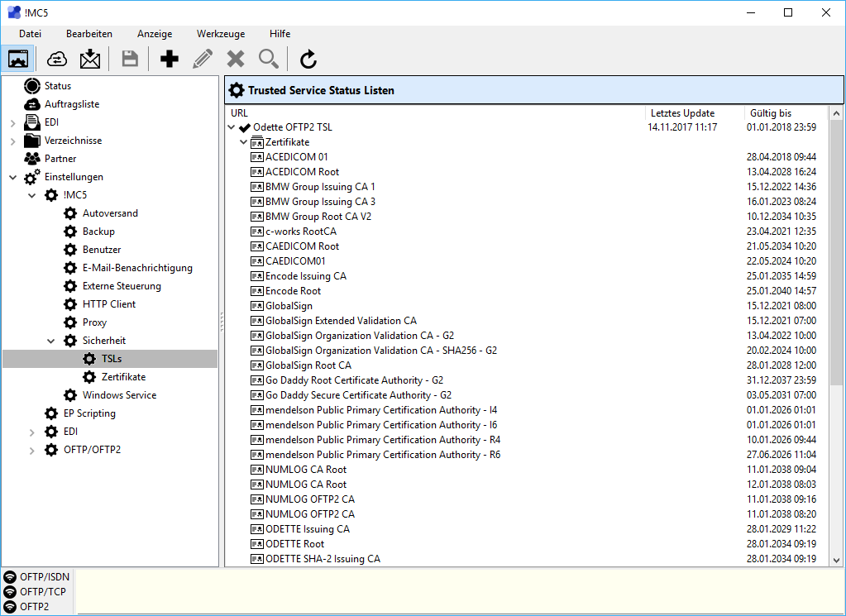
Task: Select BMW Group Issuing CA 1
Action: [x=320, y=187]
